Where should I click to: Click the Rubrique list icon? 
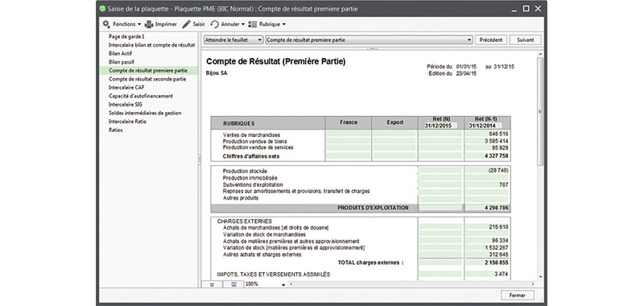253,24
